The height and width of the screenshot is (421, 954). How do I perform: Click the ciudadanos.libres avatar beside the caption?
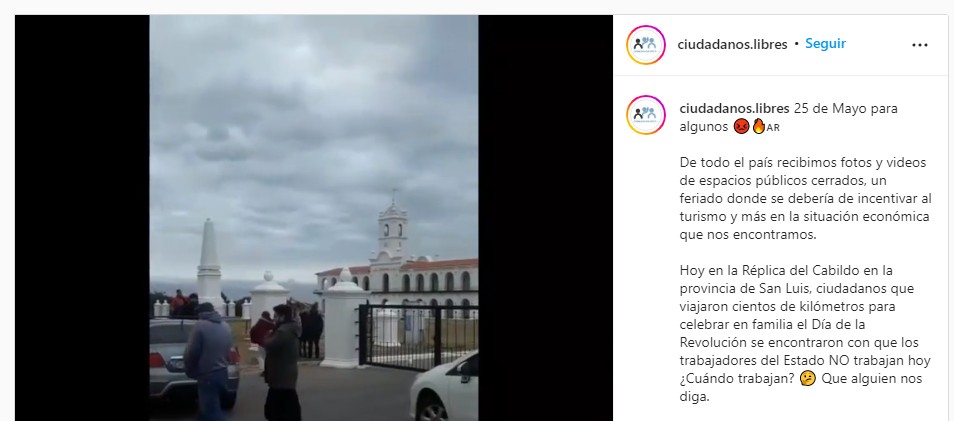pos(646,114)
